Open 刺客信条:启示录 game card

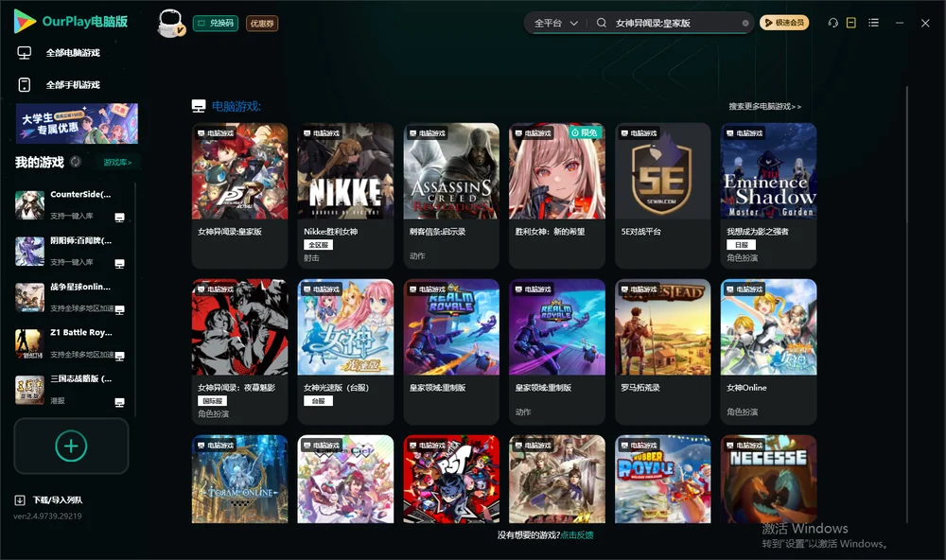coord(451,196)
